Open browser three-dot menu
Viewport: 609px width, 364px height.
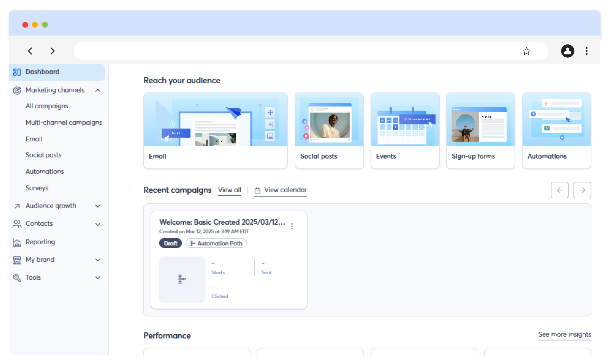pos(586,51)
